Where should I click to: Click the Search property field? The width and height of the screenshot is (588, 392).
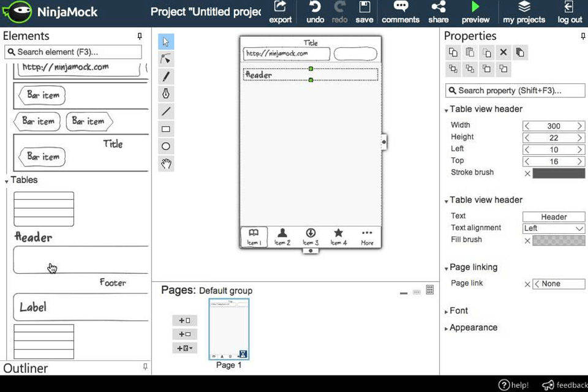point(515,91)
